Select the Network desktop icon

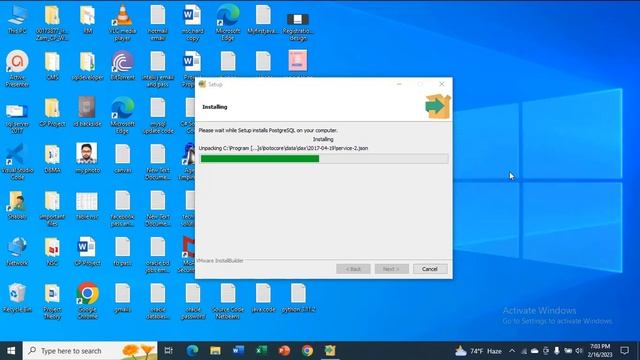tap(17, 251)
